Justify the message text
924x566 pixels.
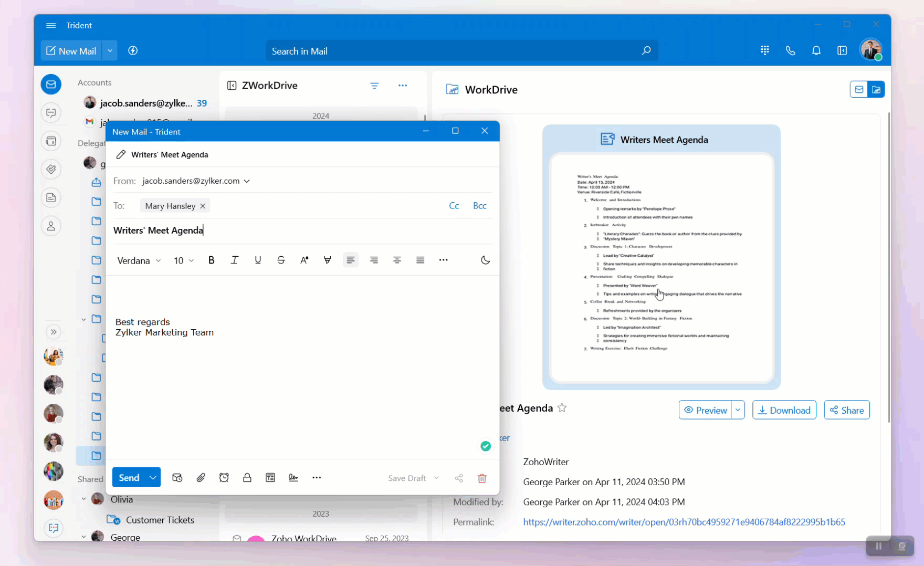click(x=420, y=260)
